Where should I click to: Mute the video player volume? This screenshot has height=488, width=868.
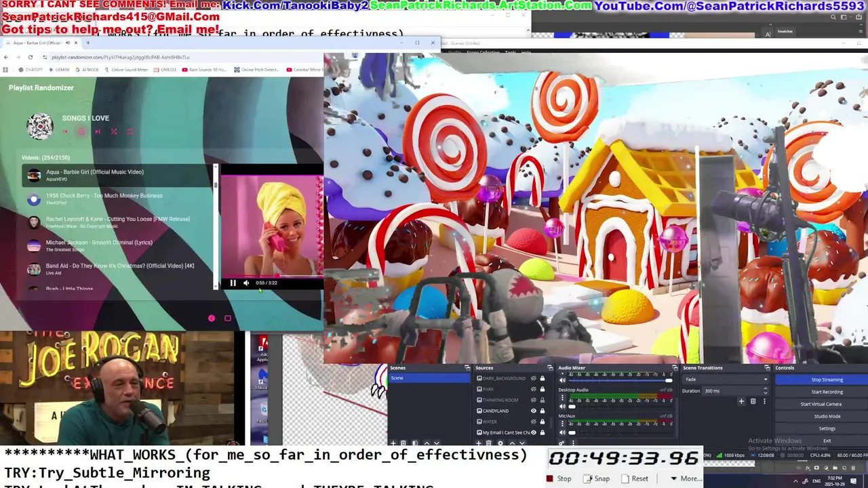[245, 283]
